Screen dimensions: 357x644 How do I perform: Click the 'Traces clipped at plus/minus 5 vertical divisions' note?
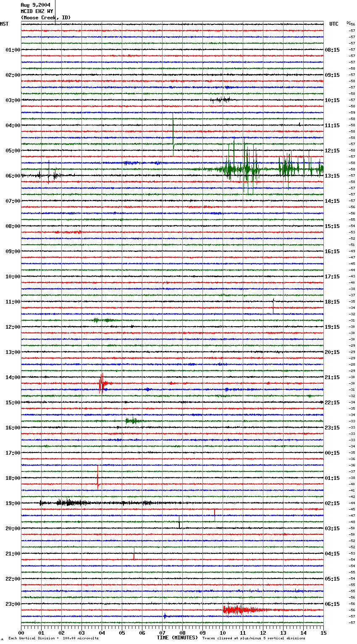click(254, 638)
